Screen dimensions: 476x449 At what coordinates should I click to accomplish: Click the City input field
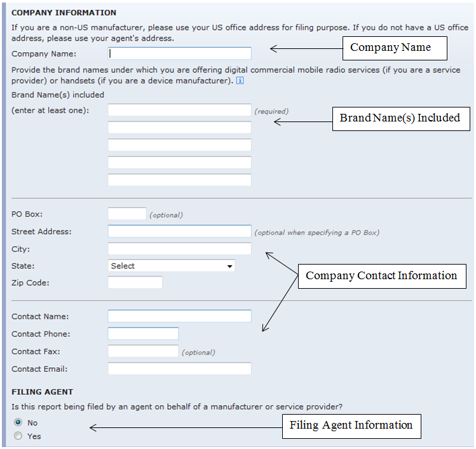click(180, 249)
